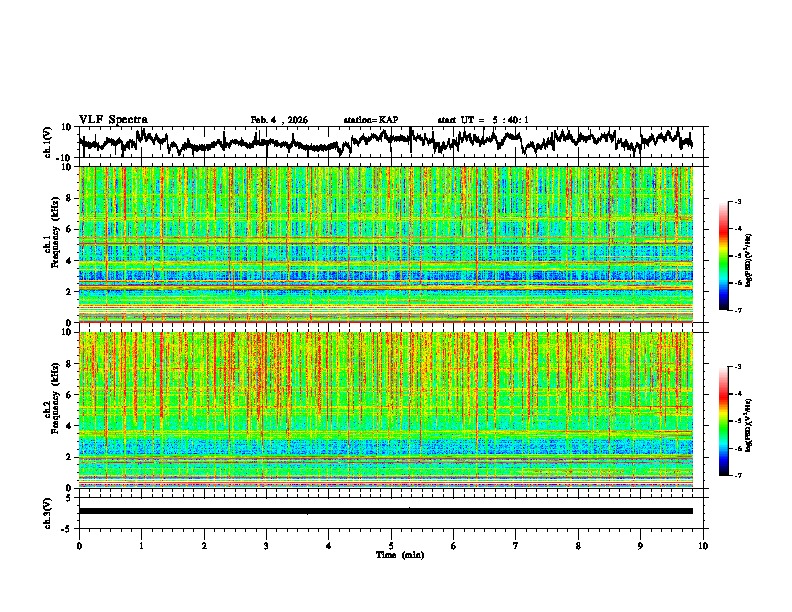The height and width of the screenshot is (612, 792).
Task: Click time axis tick label "5"
Action: 391,546
